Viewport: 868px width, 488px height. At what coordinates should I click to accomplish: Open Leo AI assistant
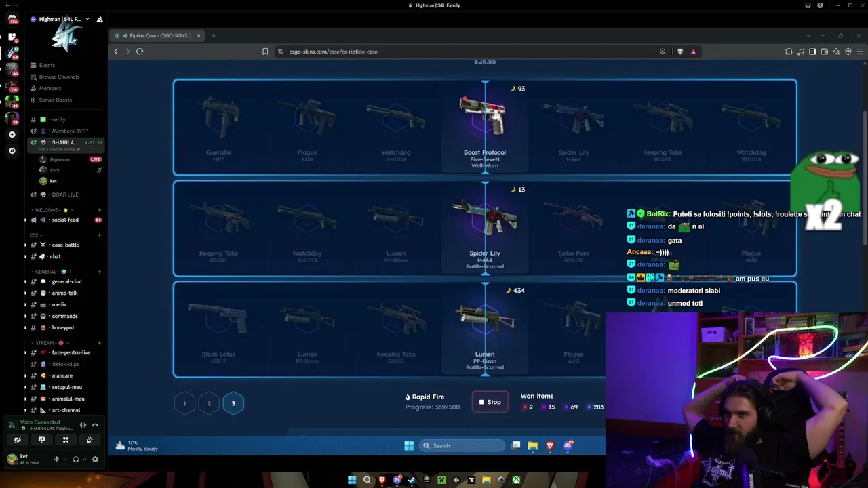click(836, 52)
